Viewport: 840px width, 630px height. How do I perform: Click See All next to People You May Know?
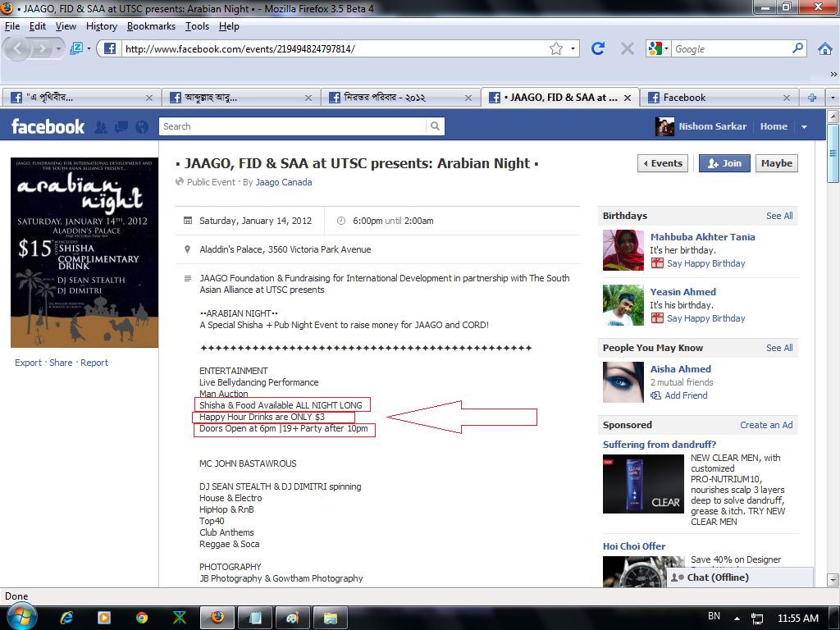pyautogui.click(x=779, y=348)
